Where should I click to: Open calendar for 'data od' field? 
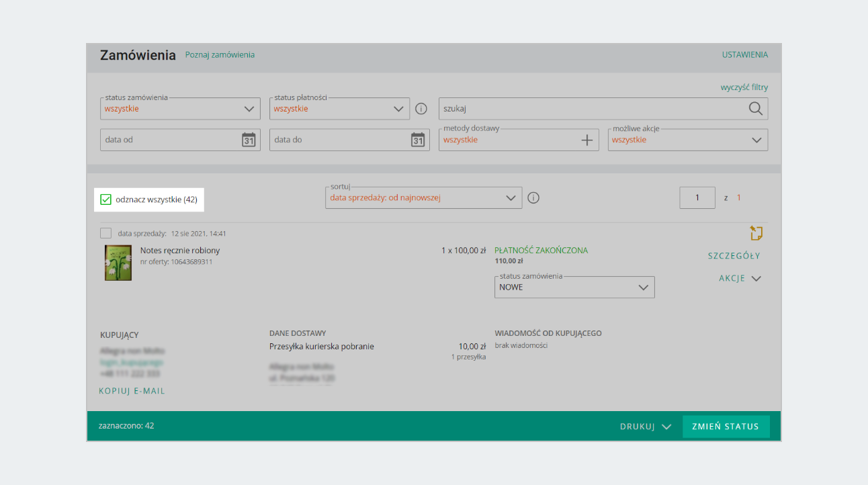249,140
